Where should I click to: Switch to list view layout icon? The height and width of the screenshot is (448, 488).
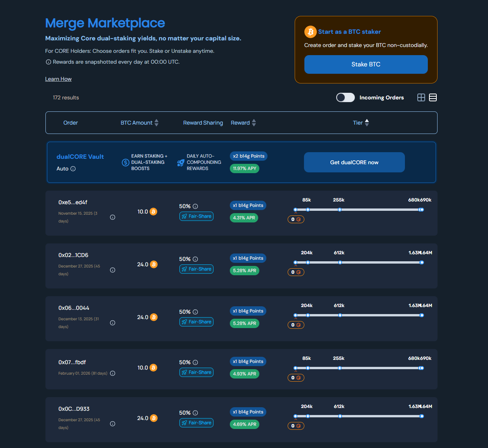[432, 97]
